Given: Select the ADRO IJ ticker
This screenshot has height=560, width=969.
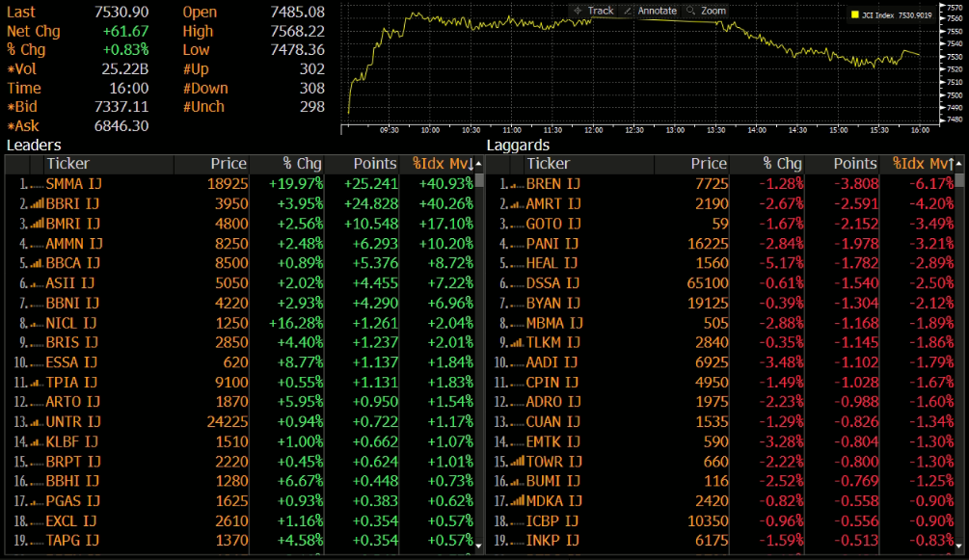Looking at the screenshot, I should tap(553, 402).
